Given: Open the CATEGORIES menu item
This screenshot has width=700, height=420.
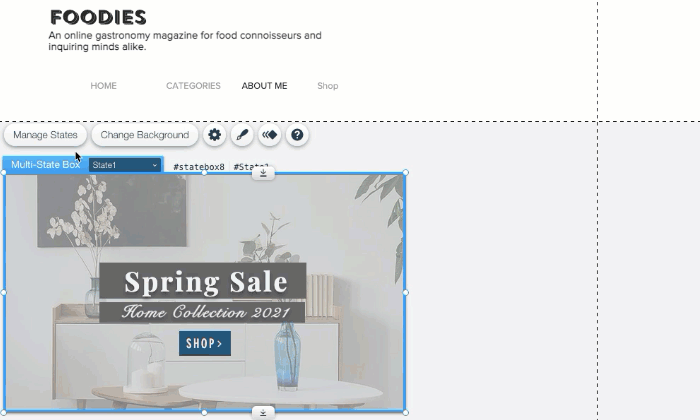Looking at the screenshot, I should click(x=193, y=86).
